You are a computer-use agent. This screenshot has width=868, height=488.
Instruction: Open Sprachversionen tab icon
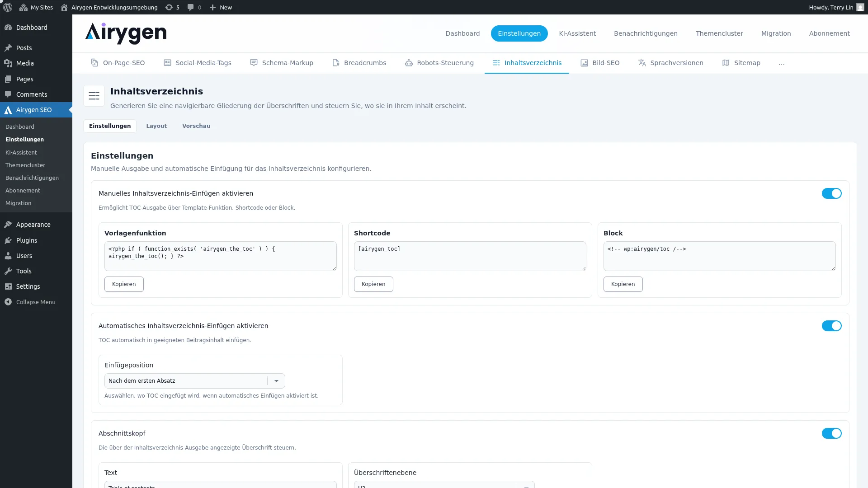642,63
